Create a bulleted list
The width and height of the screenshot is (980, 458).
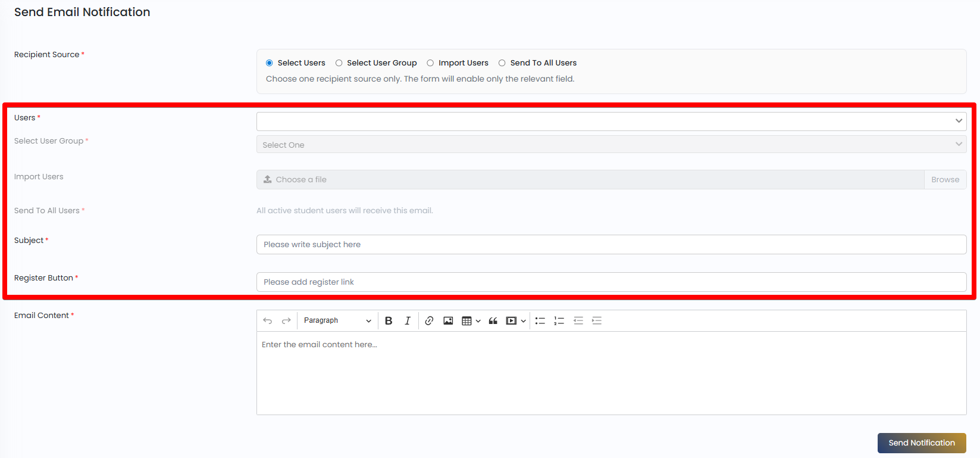point(540,320)
